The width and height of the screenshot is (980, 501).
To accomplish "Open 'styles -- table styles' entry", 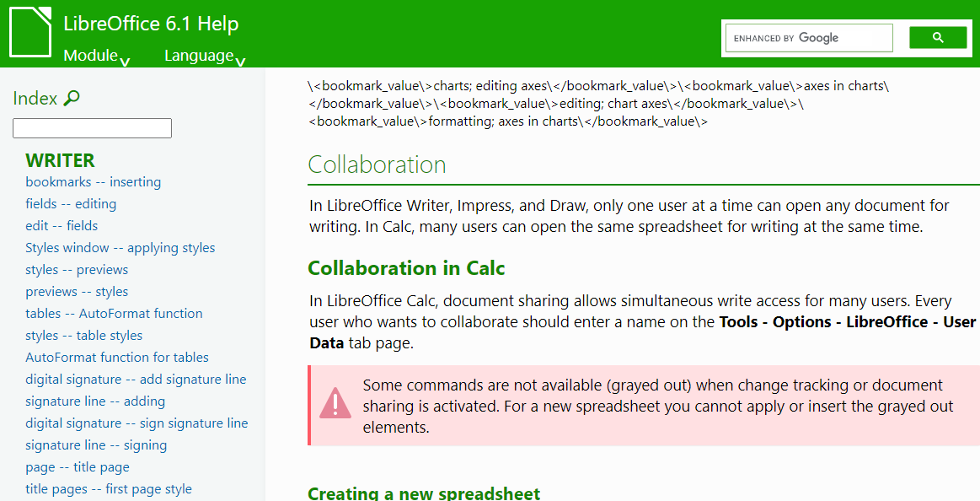I will click(83, 335).
